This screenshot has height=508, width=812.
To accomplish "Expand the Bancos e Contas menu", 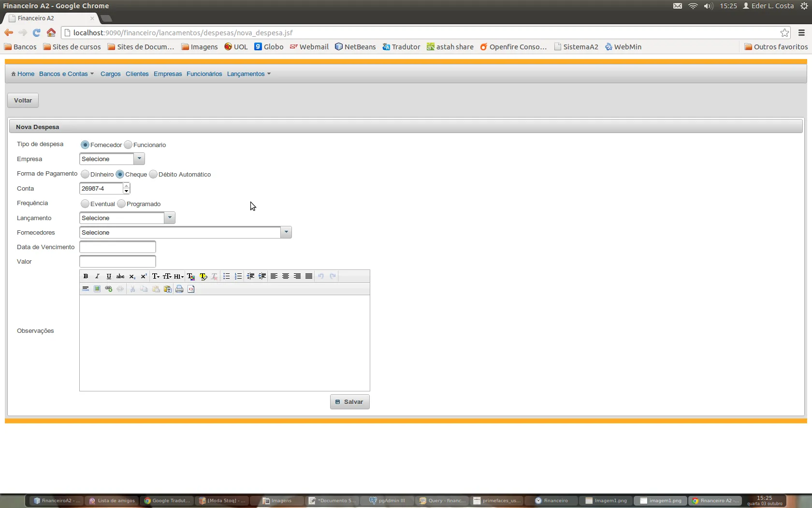I will coord(66,74).
